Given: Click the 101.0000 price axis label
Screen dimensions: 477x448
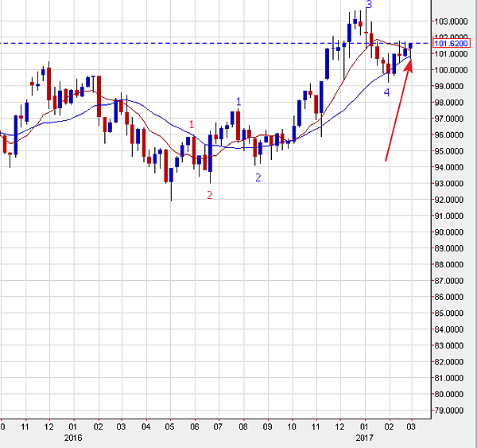Looking at the screenshot, I should pyautogui.click(x=451, y=54).
